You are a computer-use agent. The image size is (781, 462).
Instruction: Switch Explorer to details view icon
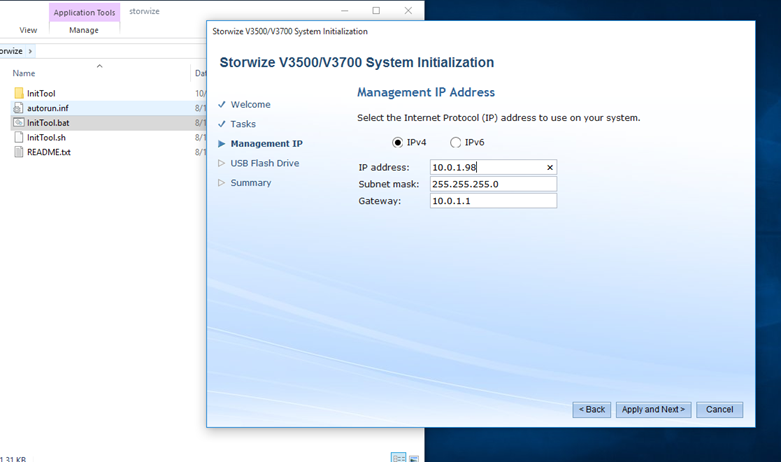[398, 458]
